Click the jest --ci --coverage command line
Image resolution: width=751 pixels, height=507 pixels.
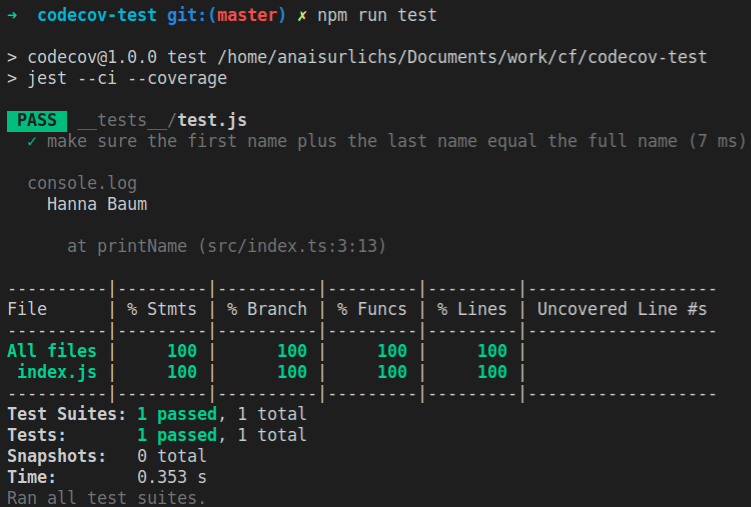tap(127, 78)
